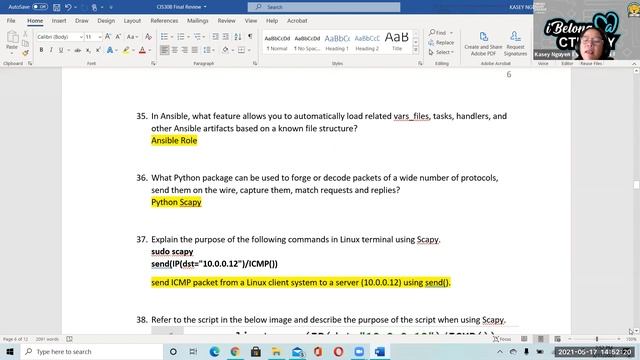
Task: Click the title bar Search box
Action: (324, 7)
